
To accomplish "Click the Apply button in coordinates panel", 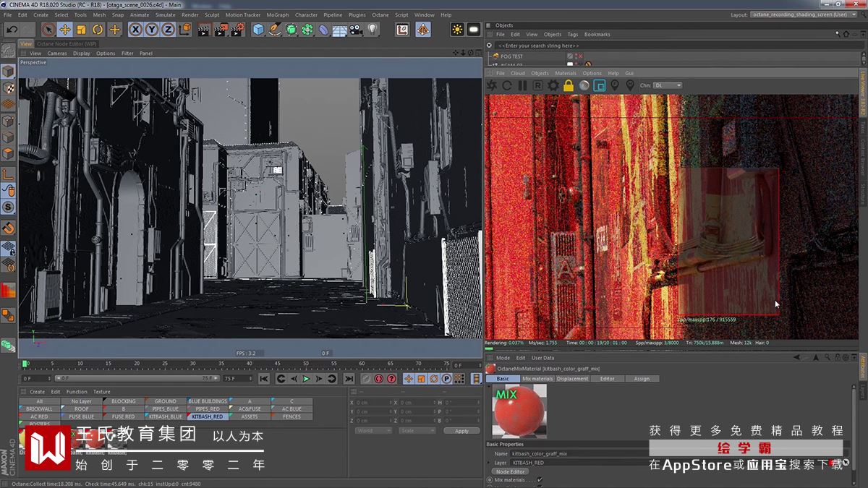I will click(x=461, y=431).
